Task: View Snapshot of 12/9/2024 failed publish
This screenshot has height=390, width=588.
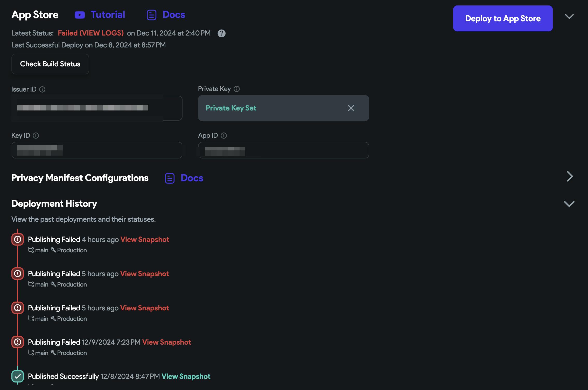Action: pos(166,342)
